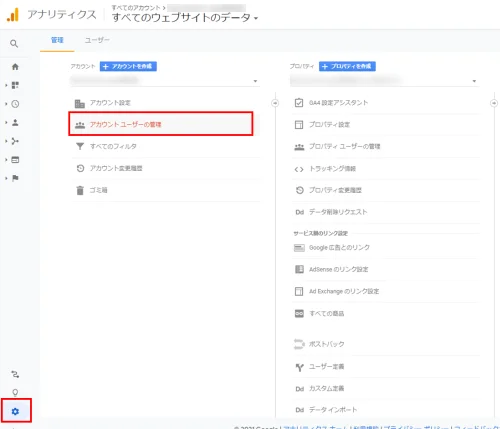Open アカウント設定 link

(x=110, y=103)
